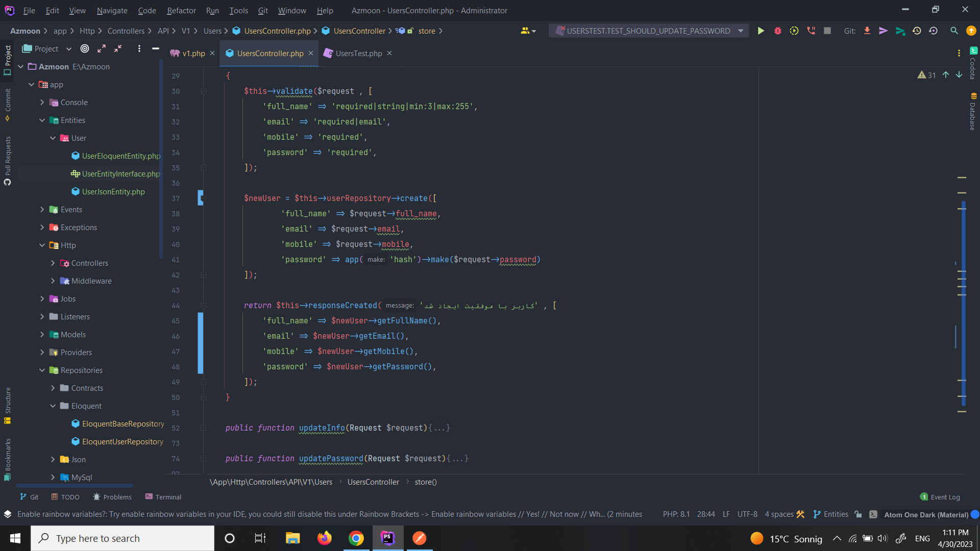
Task: Toggle Project tool window stripe button
Action: pos(8,60)
